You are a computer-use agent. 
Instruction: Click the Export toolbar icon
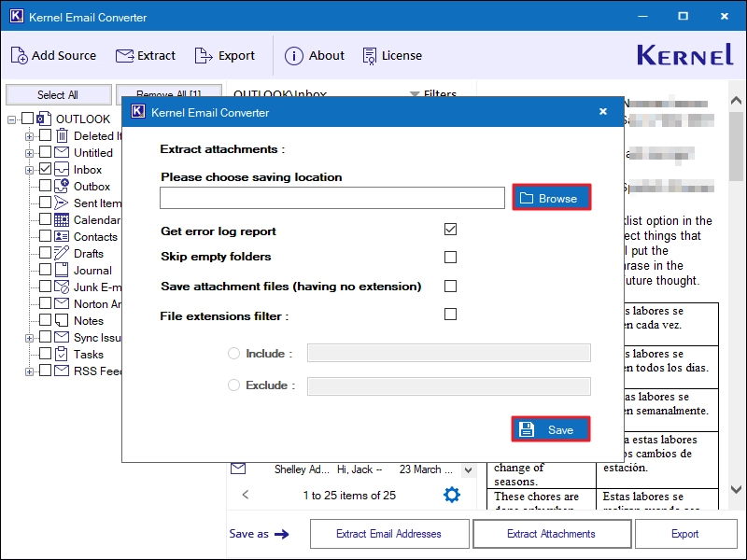(x=204, y=56)
